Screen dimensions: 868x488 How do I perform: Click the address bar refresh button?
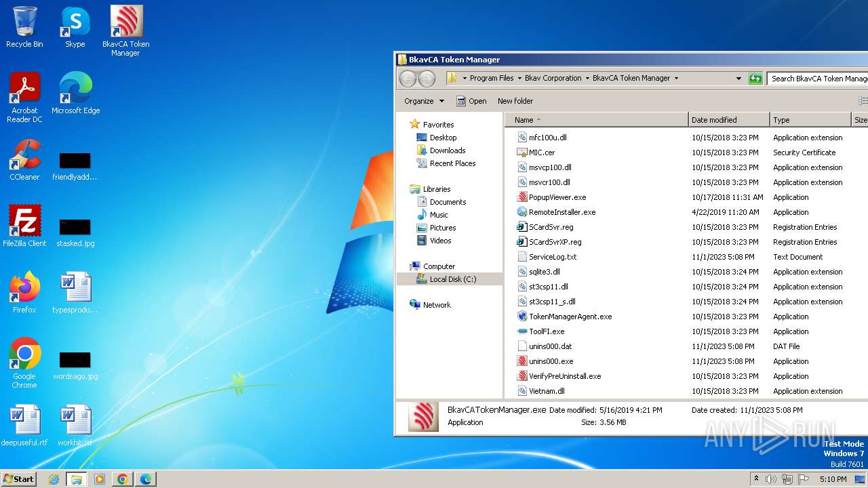click(755, 79)
